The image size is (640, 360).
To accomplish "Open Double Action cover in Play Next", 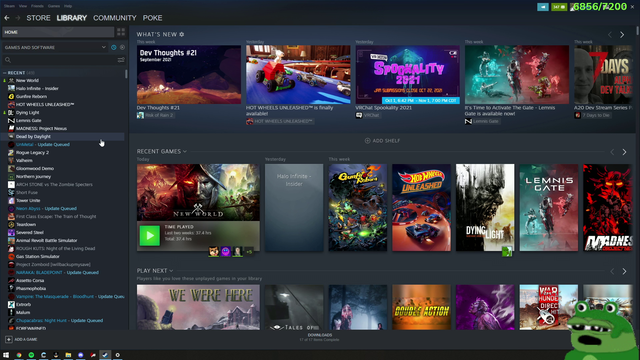I will point(421,307).
